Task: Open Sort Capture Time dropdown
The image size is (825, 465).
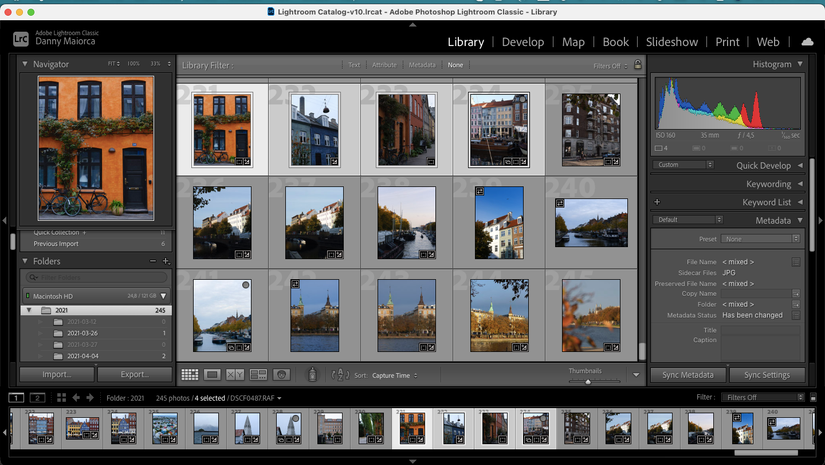Action: [395, 376]
